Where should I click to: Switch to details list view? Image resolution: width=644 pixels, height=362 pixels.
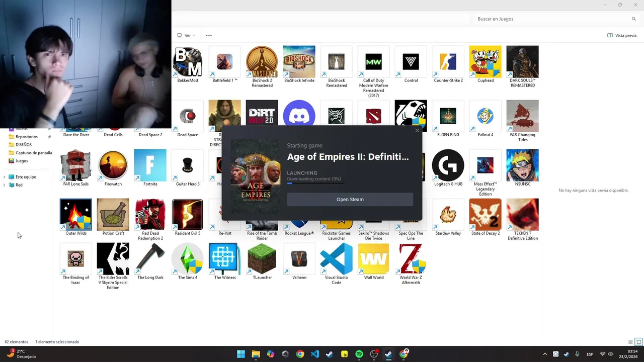(630, 342)
